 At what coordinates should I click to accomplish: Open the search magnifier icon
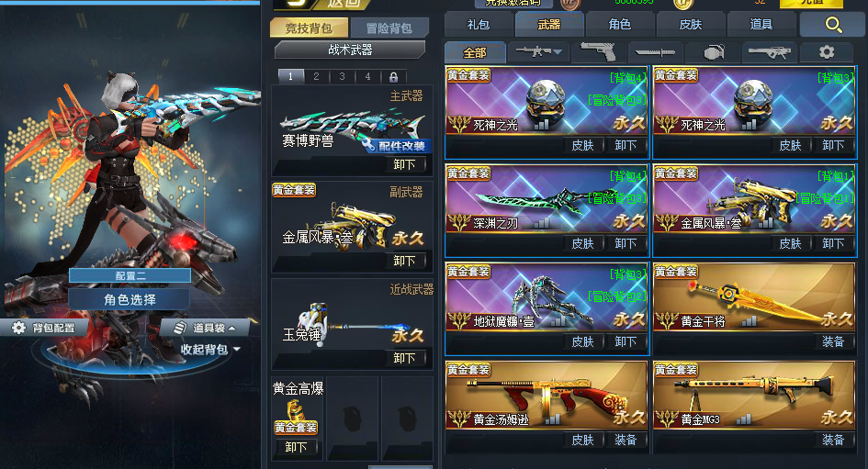(833, 25)
